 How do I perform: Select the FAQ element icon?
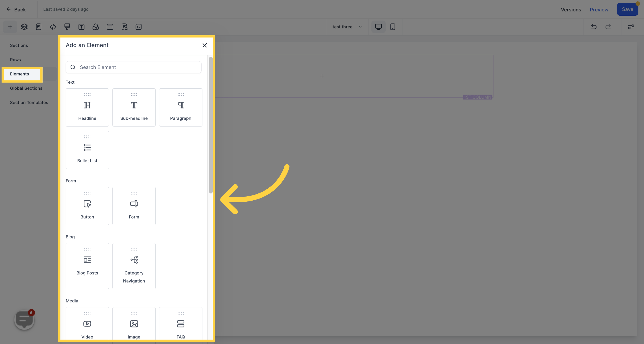pyautogui.click(x=180, y=324)
